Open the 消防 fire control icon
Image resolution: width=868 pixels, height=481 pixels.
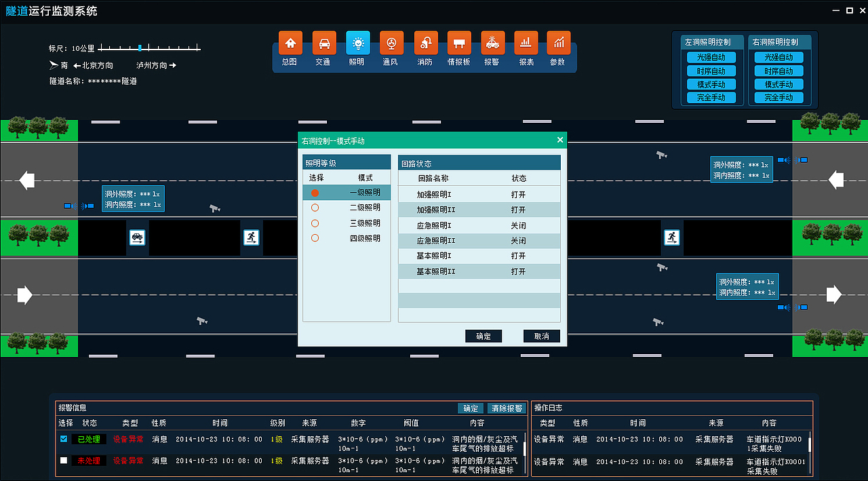click(x=425, y=43)
